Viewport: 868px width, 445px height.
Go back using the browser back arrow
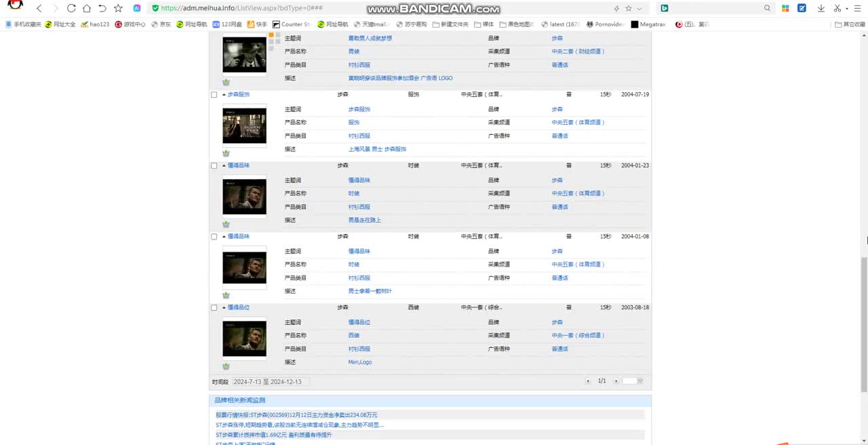39,8
